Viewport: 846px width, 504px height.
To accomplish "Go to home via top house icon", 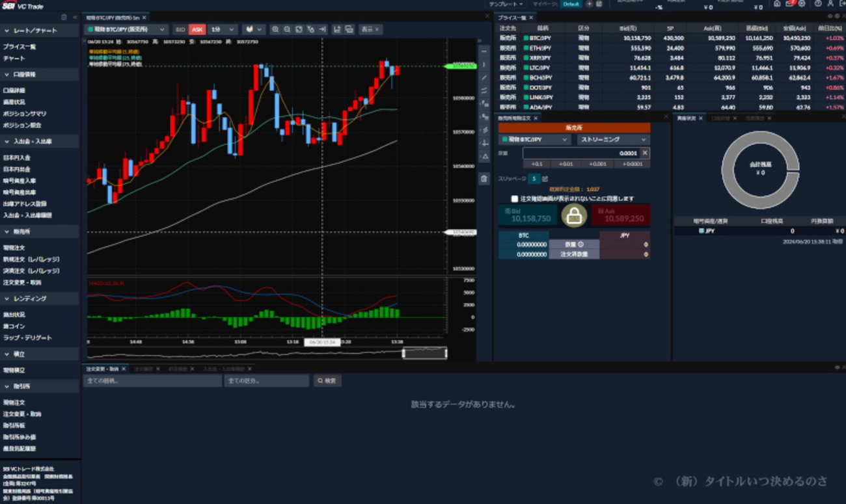I will (x=777, y=4).
